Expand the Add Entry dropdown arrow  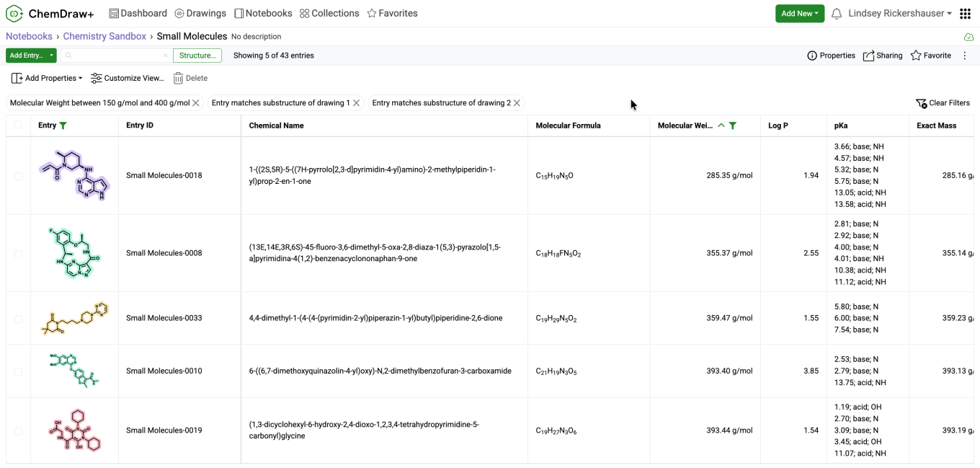tap(51, 56)
